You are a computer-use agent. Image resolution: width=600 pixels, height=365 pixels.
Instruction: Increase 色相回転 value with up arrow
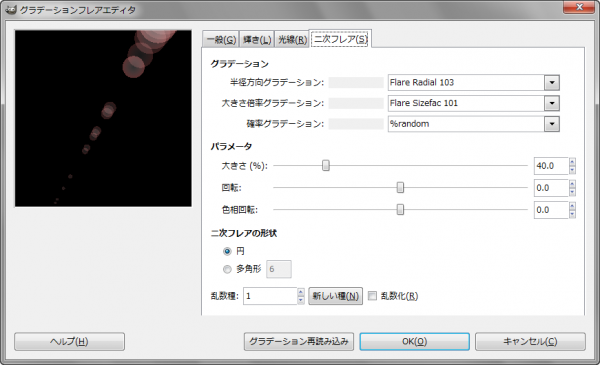572,205
